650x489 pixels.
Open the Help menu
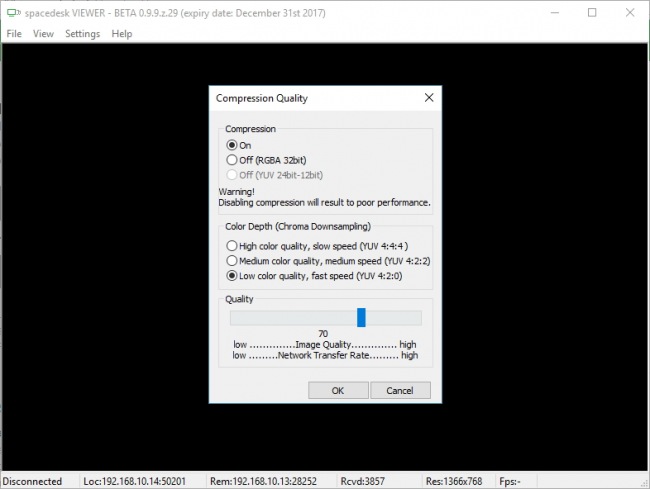click(x=122, y=34)
